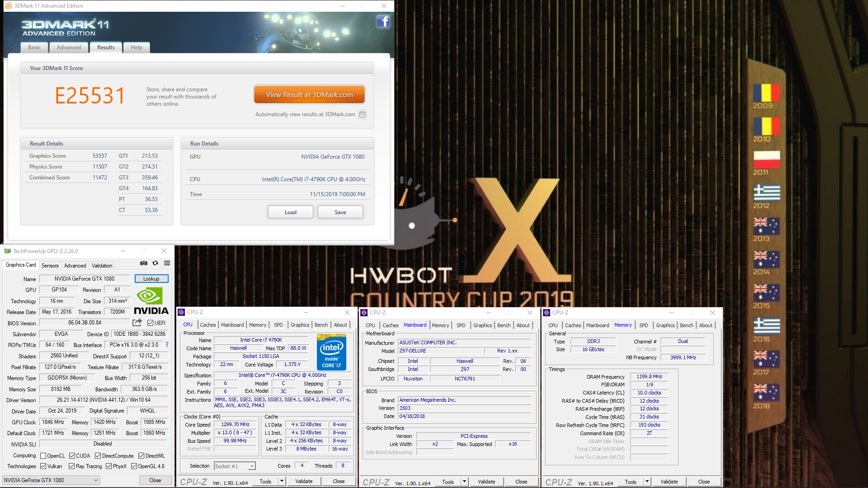Toggle the CUDA checkbox
The height and width of the screenshot is (488, 868).
[x=72, y=456]
